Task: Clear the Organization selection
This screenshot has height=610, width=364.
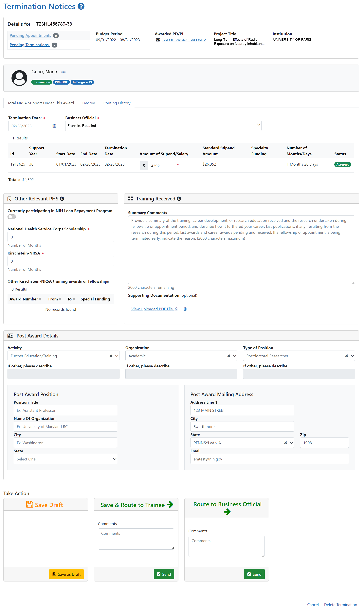Action: click(x=229, y=356)
